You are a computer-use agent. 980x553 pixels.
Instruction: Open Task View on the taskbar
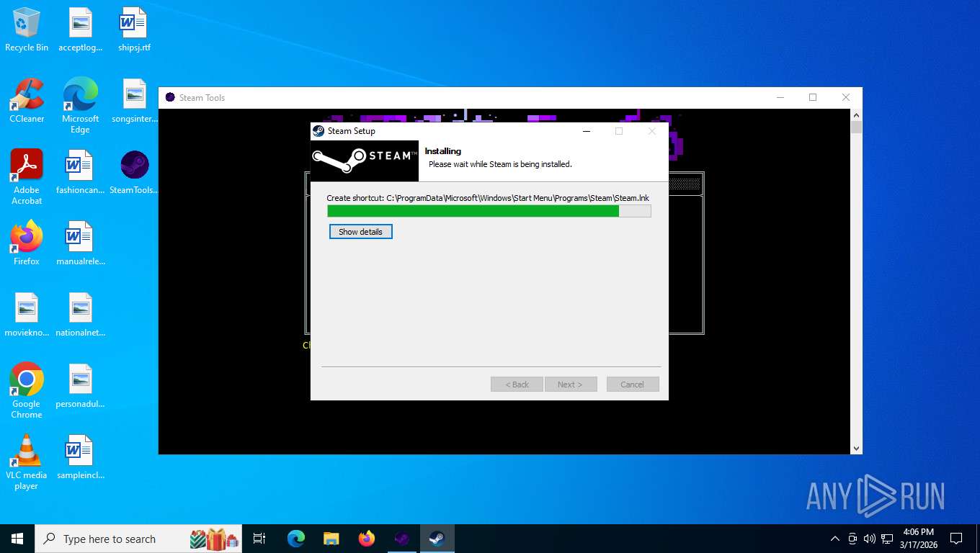259,539
